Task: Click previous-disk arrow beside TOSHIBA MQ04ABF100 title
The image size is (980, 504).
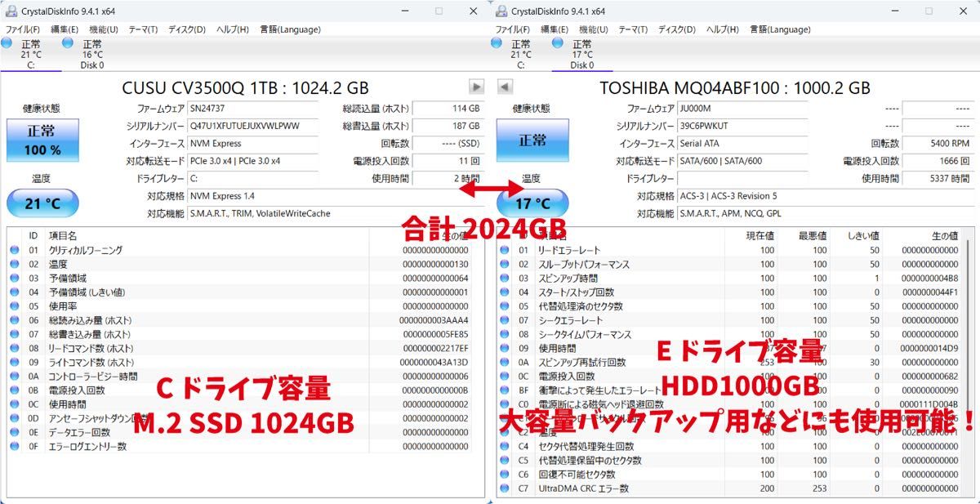Action: click(504, 87)
